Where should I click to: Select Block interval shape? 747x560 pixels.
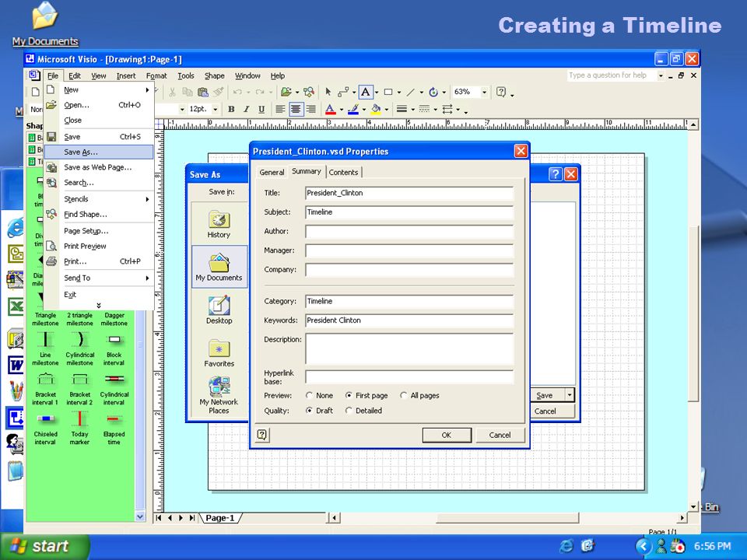114,349
